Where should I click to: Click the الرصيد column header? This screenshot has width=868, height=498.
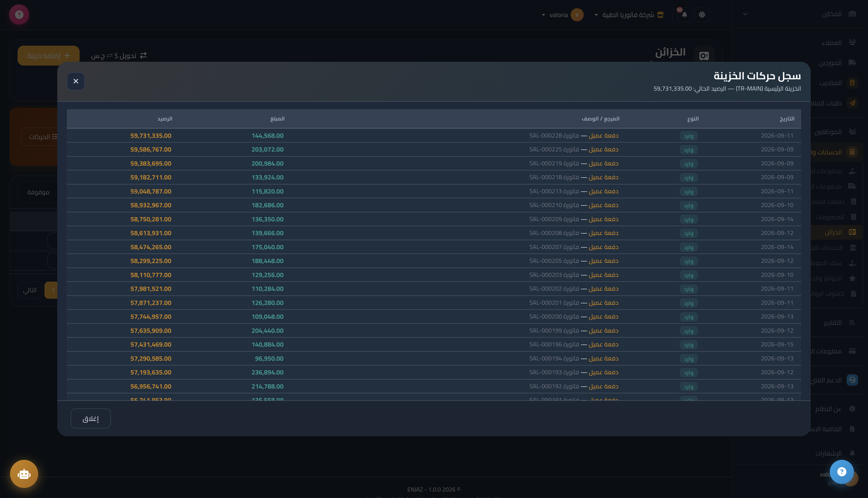[165, 119]
